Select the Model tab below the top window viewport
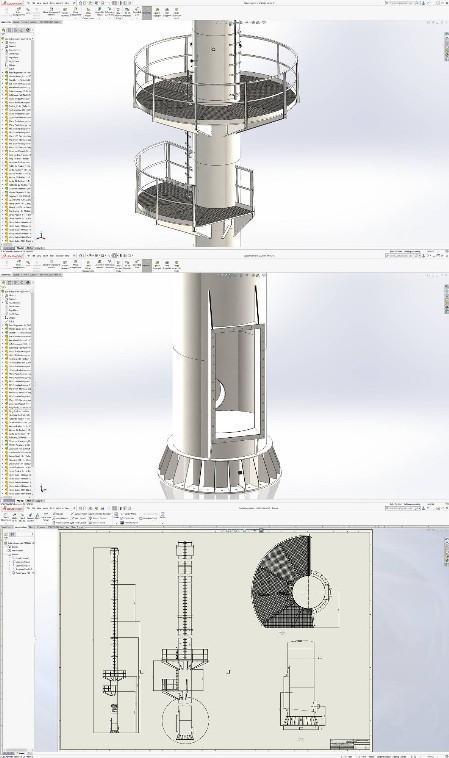449x758 pixels. [x=20, y=248]
